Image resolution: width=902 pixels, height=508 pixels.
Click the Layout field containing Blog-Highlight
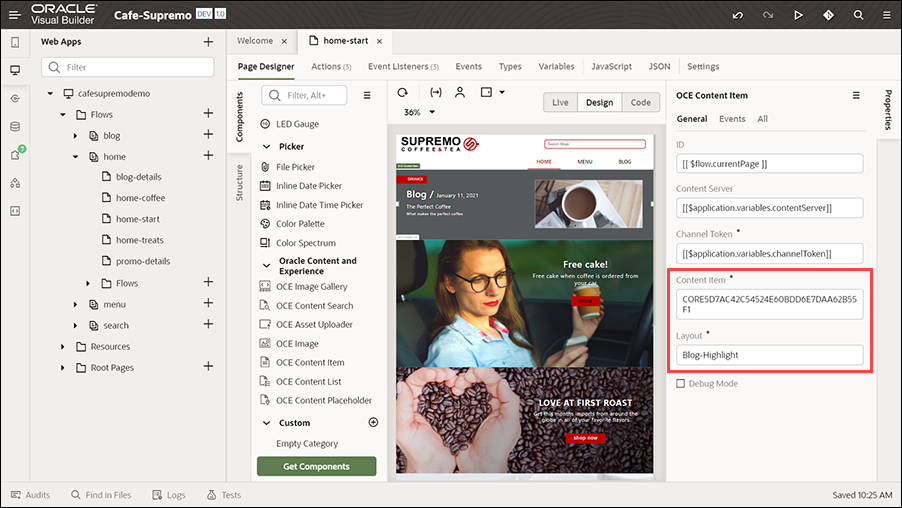coord(769,355)
